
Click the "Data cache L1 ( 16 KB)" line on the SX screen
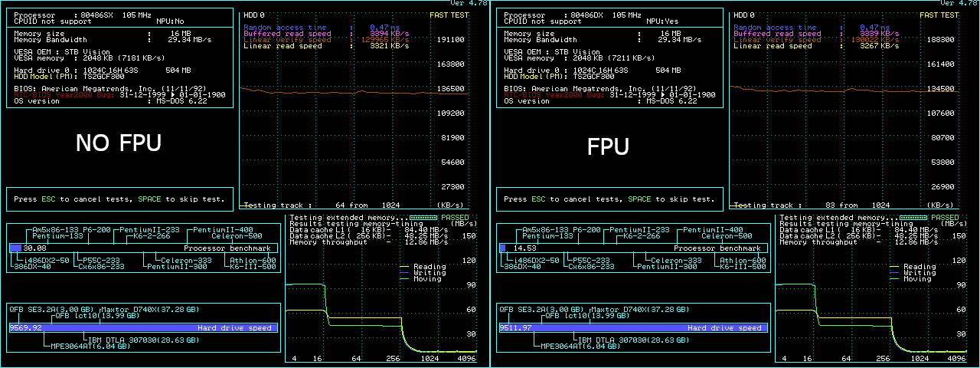pos(368,230)
